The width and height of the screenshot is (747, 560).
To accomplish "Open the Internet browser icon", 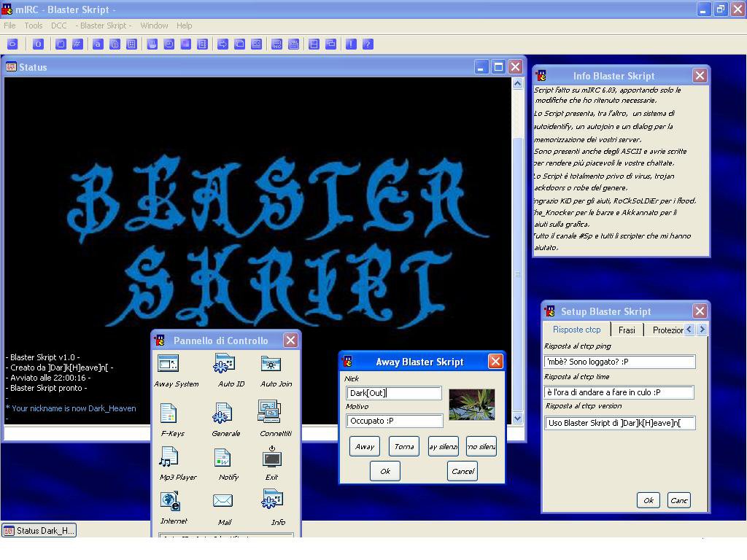I will click(170, 501).
